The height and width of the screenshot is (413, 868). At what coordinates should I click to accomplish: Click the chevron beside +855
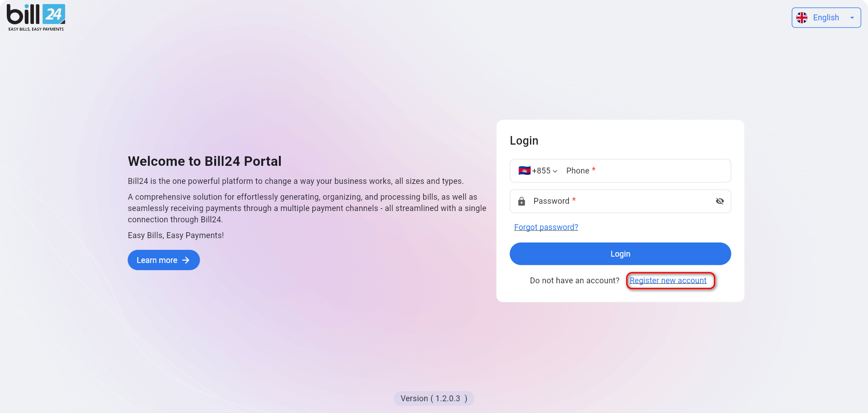pyautogui.click(x=555, y=171)
